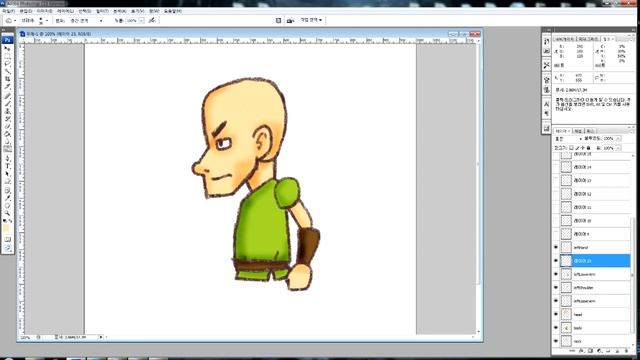Select the Eraser tool
Screen dimensions: 640x360
tap(7, 126)
